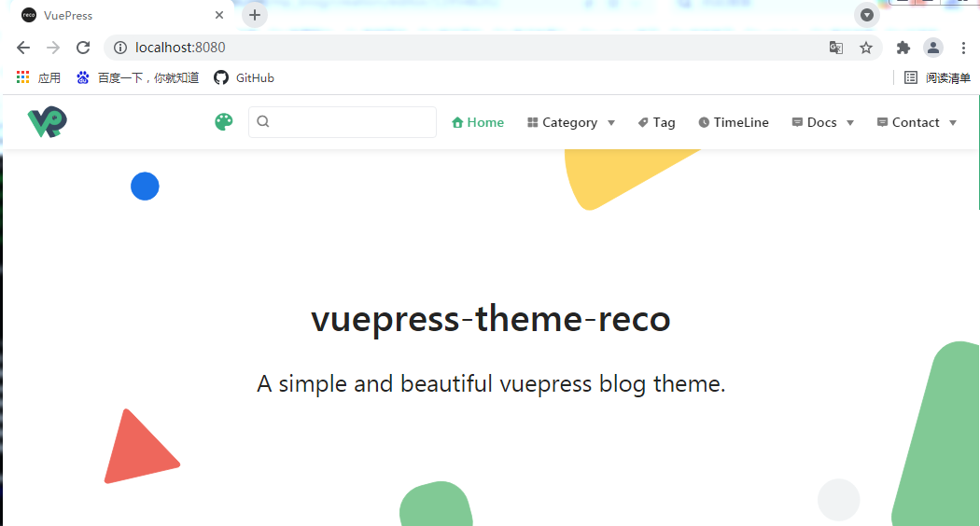The image size is (980, 526).
Task: Open the user profile avatar
Action: pos(933,48)
